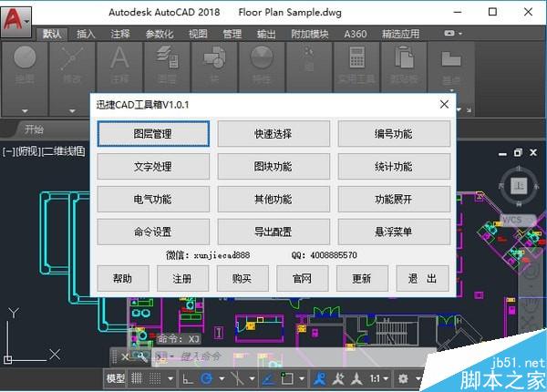Open the AutoCAD application menu (red A)

[15, 20]
